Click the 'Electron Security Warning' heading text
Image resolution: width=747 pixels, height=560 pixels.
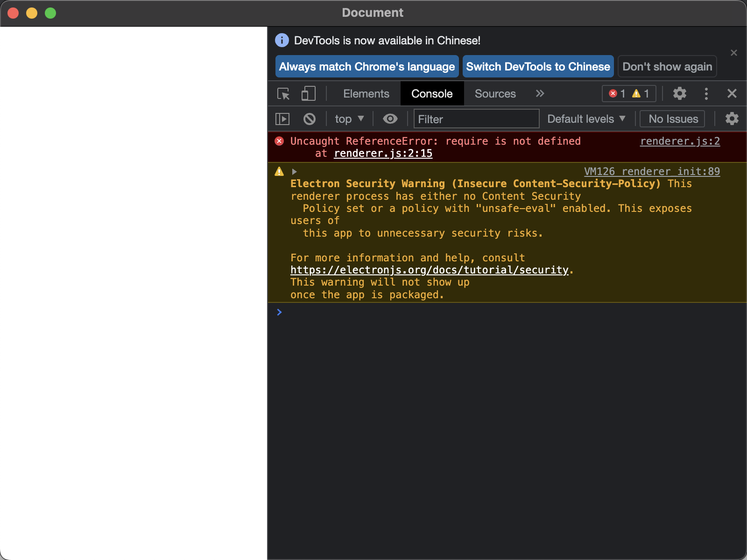click(475, 183)
